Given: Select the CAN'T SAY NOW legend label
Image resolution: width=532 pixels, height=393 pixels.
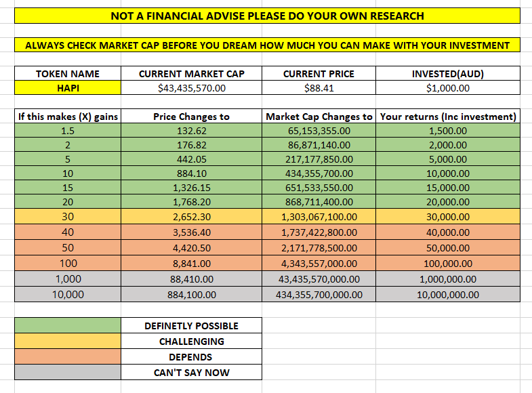Looking at the screenshot, I should [191, 372].
